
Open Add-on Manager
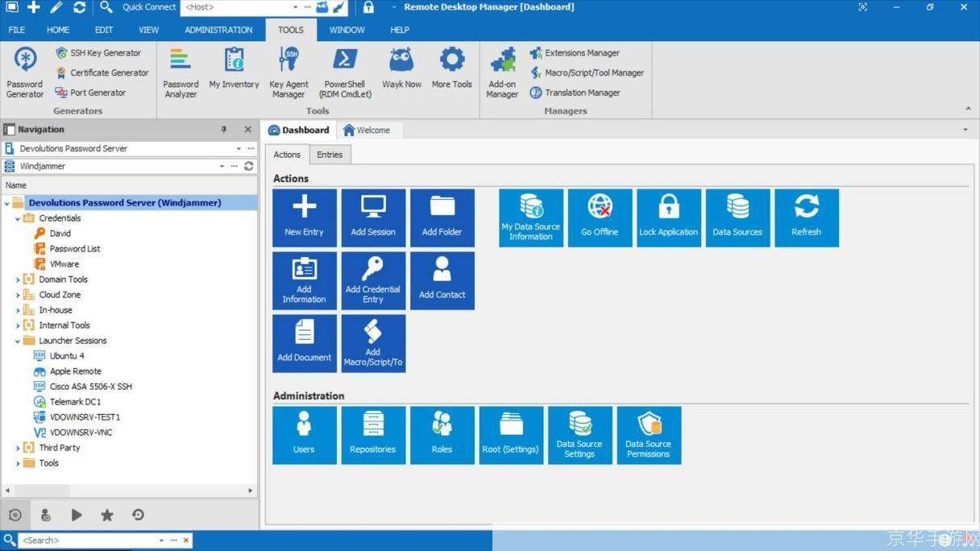pyautogui.click(x=502, y=72)
